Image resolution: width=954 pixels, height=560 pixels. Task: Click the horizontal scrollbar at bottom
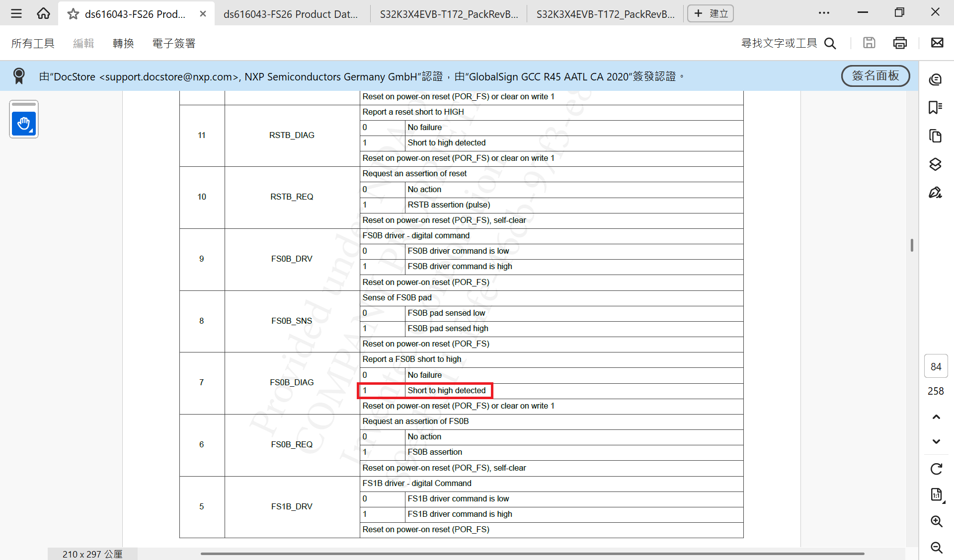[532, 553]
